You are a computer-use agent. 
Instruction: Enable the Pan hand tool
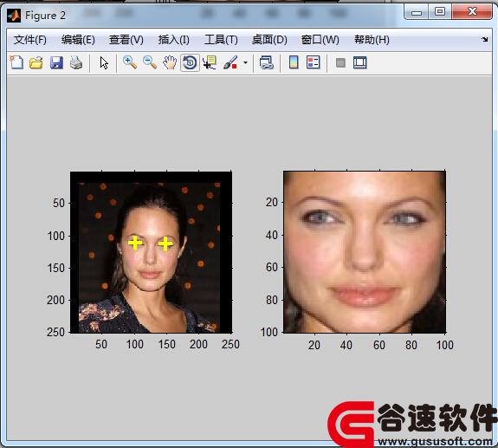tap(170, 62)
